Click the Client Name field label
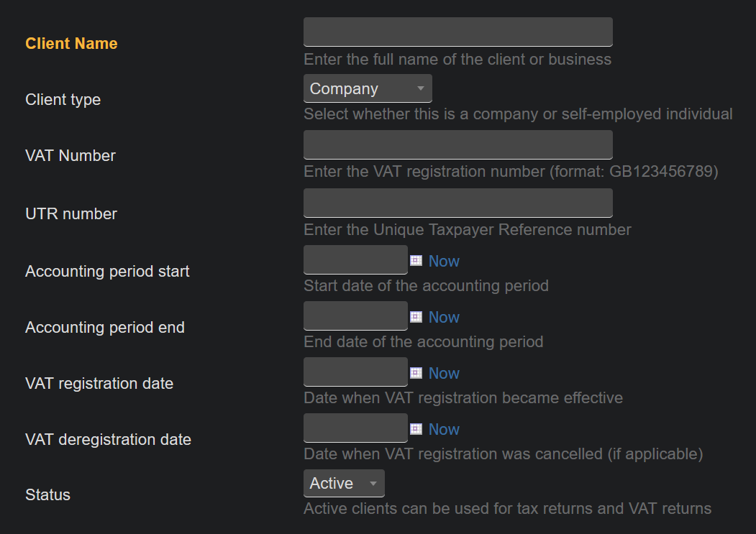 71,43
